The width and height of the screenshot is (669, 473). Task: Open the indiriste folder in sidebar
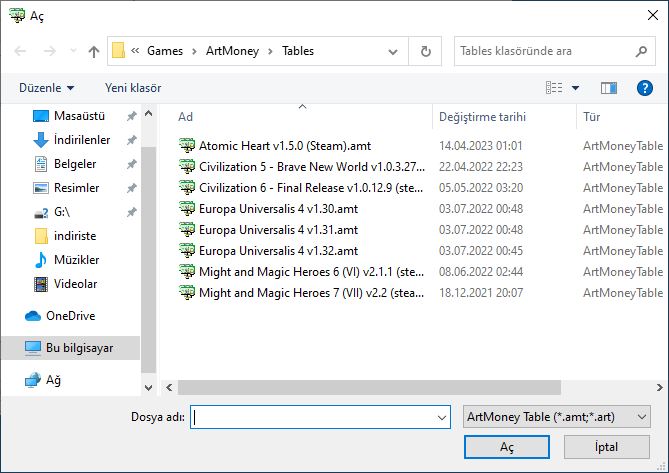coord(75,236)
